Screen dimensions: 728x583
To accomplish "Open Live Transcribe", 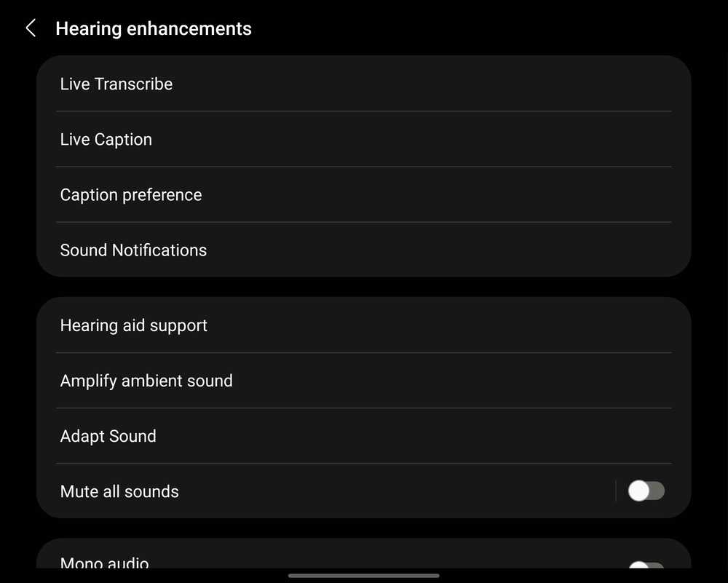I will click(x=116, y=84).
